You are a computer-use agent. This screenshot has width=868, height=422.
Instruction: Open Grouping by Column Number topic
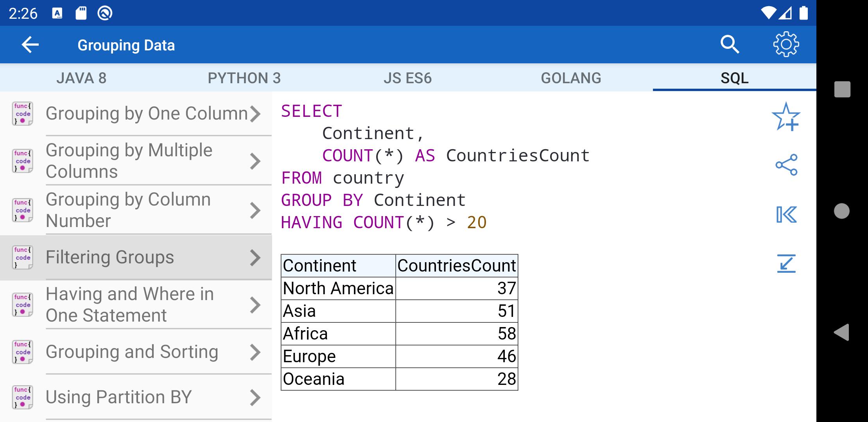pyautogui.click(x=128, y=210)
